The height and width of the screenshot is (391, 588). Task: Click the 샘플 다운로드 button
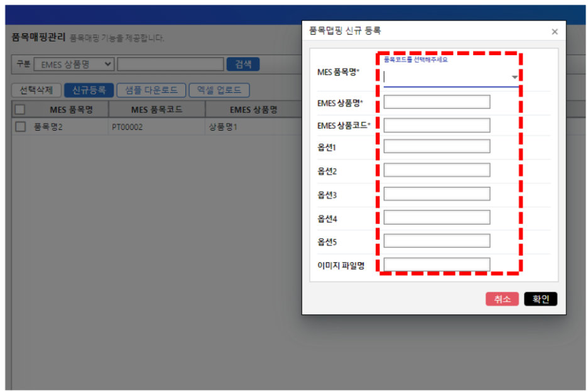click(x=151, y=90)
